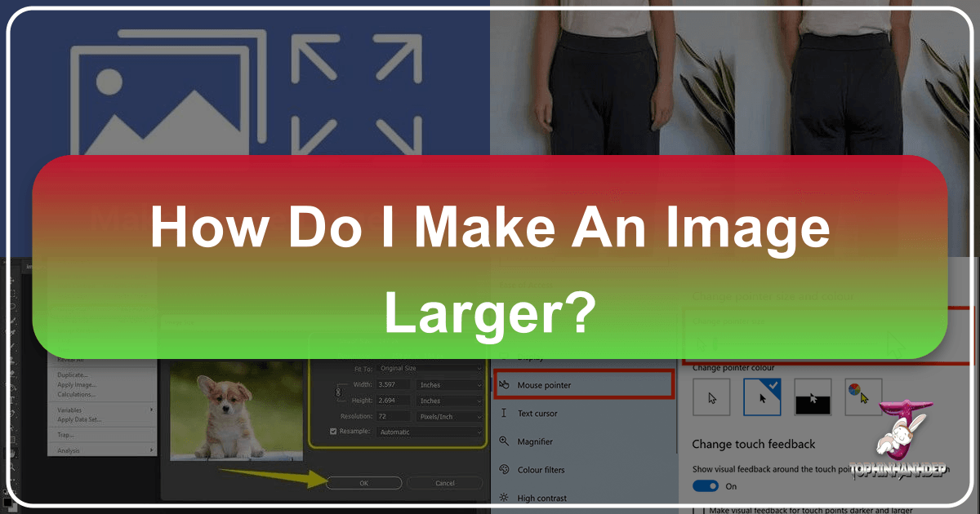The height and width of the screenshot is (514, 980).
Task: Select the black mouse pointer style
Action: (x=812, y=397)
